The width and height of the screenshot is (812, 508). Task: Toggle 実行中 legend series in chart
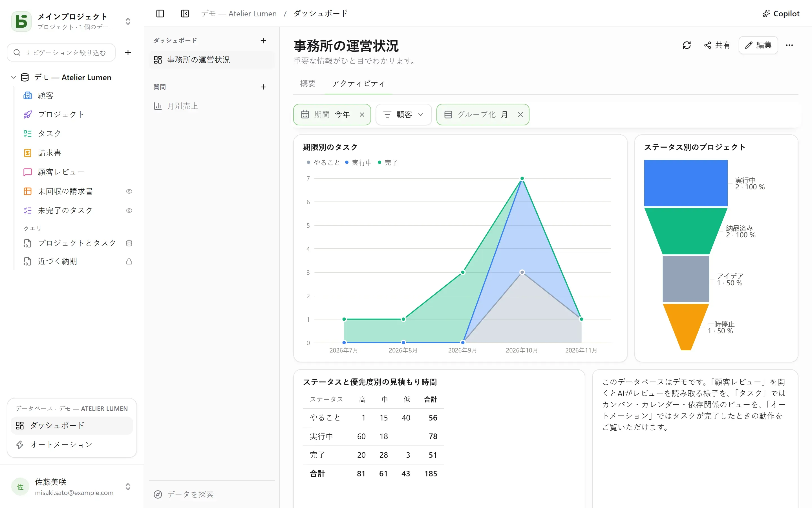pyautogui.click(x=358, y=163)
